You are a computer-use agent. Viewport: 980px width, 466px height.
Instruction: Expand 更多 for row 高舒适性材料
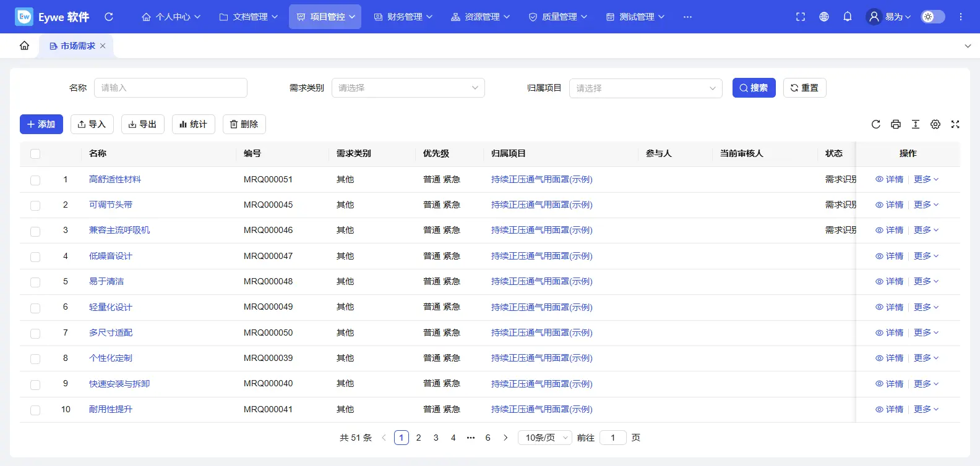[x=926, y=179]
